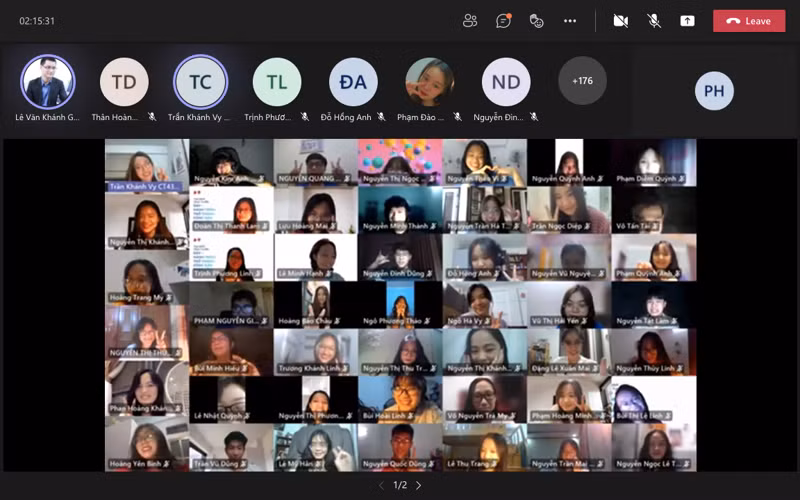Click the TC avatar of Trần Khánh Vy
The height and width of the screenshot is (500, 800).
pos(200,82)
